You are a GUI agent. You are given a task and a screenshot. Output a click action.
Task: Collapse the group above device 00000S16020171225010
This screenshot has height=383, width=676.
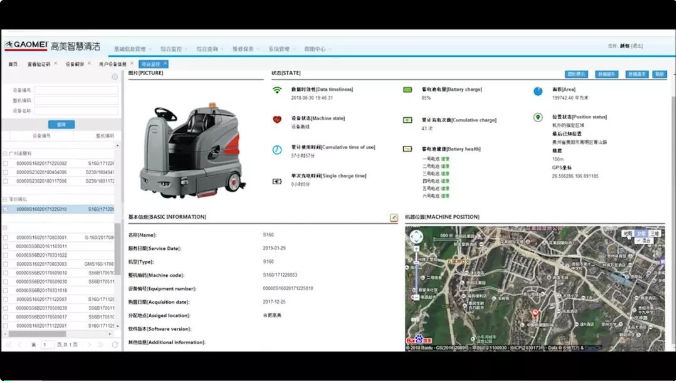5,199
